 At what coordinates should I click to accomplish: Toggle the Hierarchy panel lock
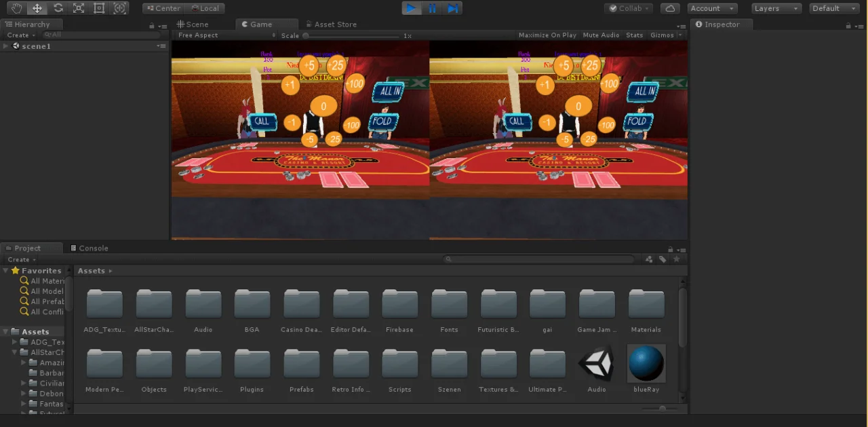(x=152, y=25)
